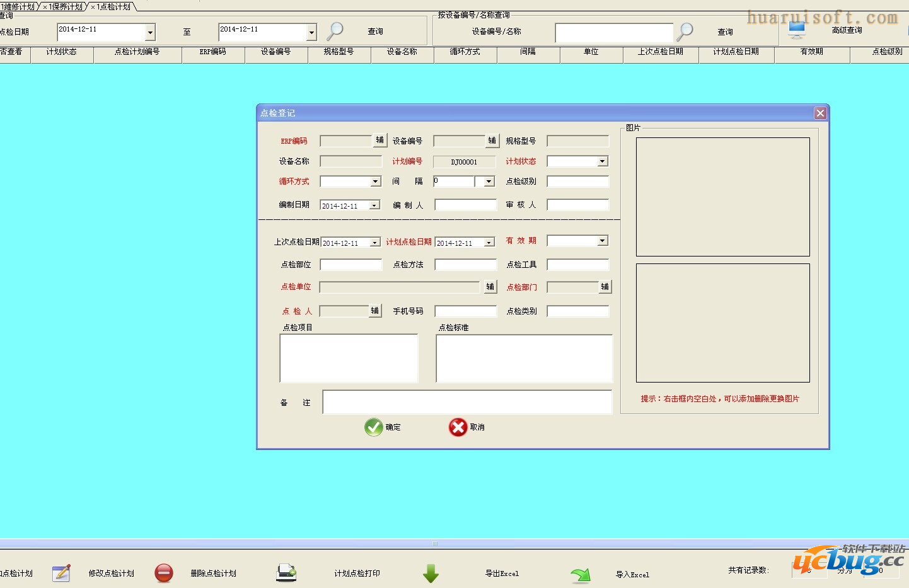The width and height of the screenshot is (909, 588).
Task: Click the red delete inspection plan icon
Action: pyautogui.click(x=164, y=573)
